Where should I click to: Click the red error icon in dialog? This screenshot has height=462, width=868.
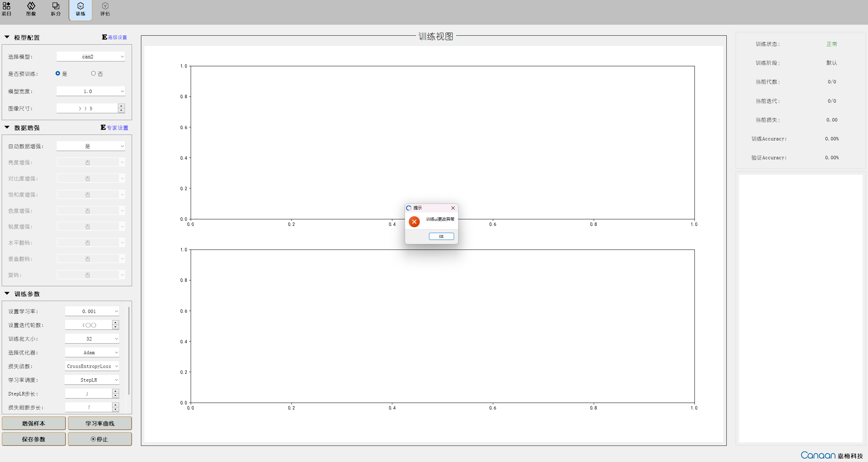414,222
